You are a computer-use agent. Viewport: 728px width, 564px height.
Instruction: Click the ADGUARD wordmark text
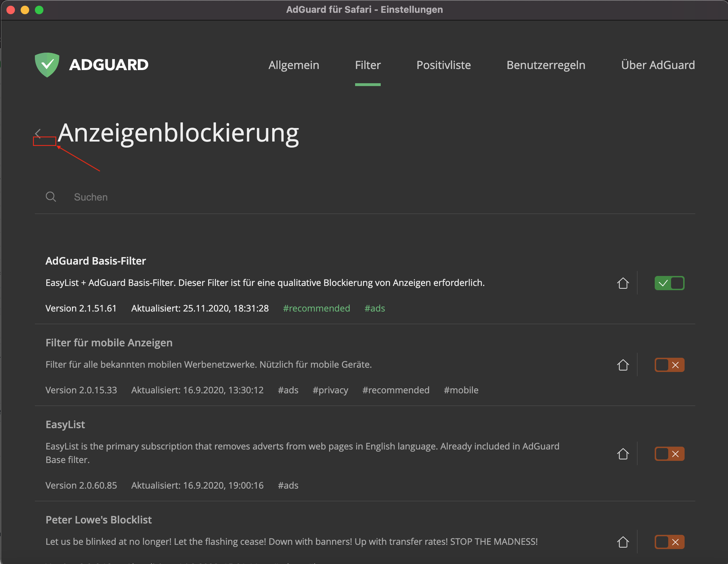click(x=109, y=65)
